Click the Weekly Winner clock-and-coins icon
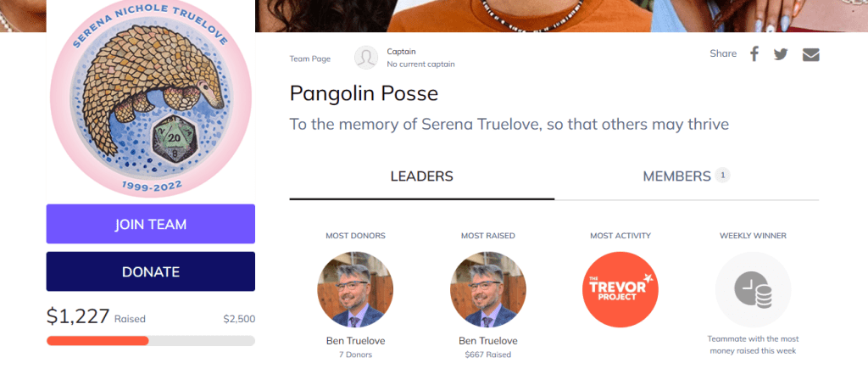The height and width of the screenshot is (391, 868). (753, 290)
